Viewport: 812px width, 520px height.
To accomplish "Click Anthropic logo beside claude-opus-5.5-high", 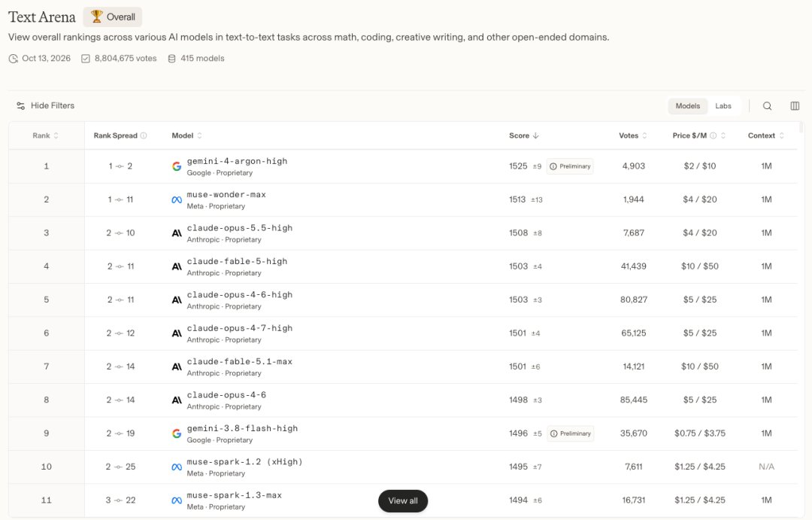I will (x=177, y=233).
